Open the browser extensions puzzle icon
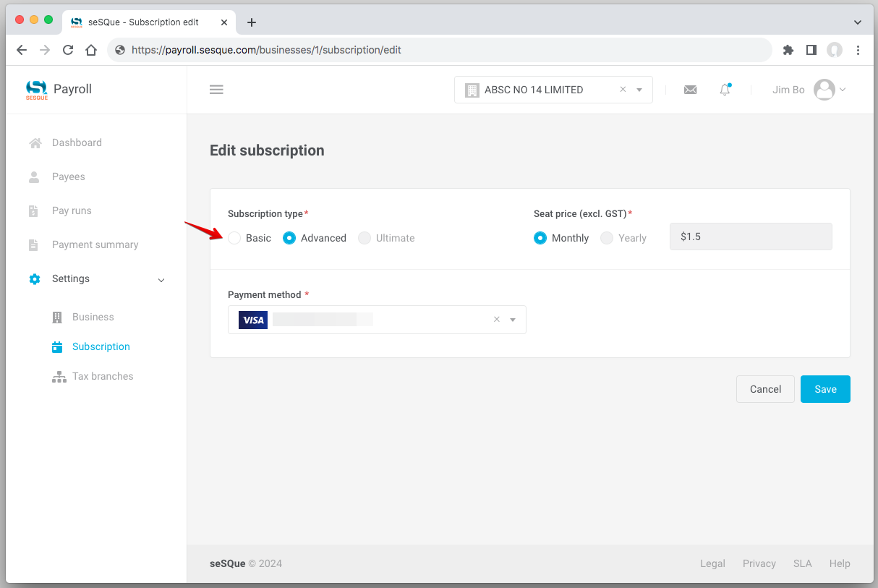The image size is (878, 588). 788,50
